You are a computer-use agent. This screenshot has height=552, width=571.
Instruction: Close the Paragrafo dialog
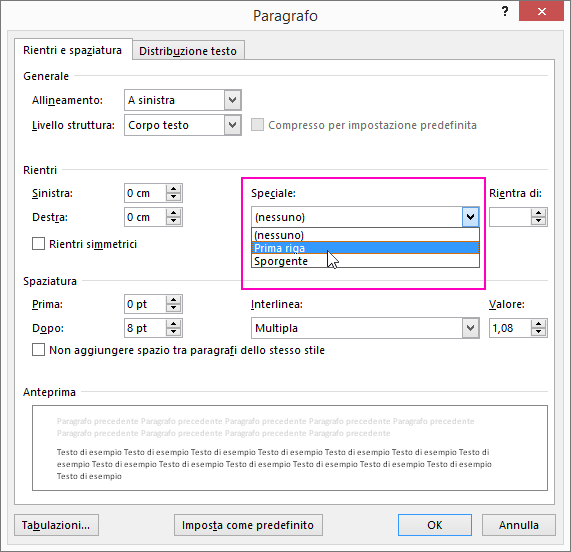[542, 11]
